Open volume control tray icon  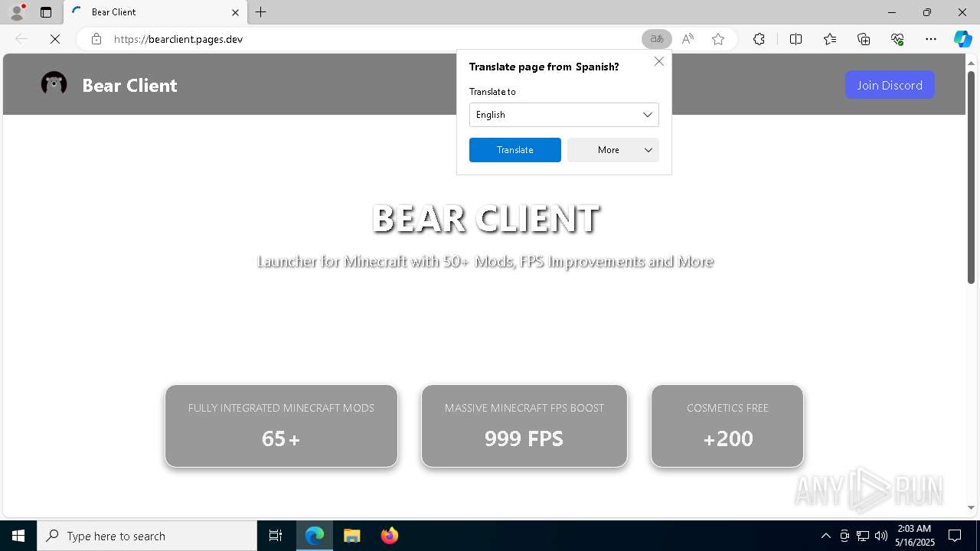tap(881, 536)
